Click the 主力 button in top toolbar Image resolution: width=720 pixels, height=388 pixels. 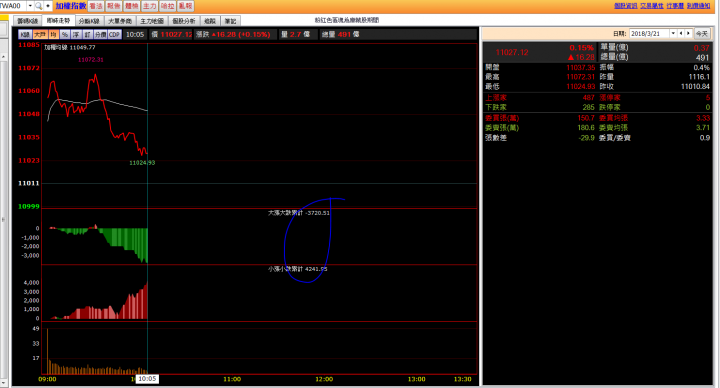click(x=150, y=6)
